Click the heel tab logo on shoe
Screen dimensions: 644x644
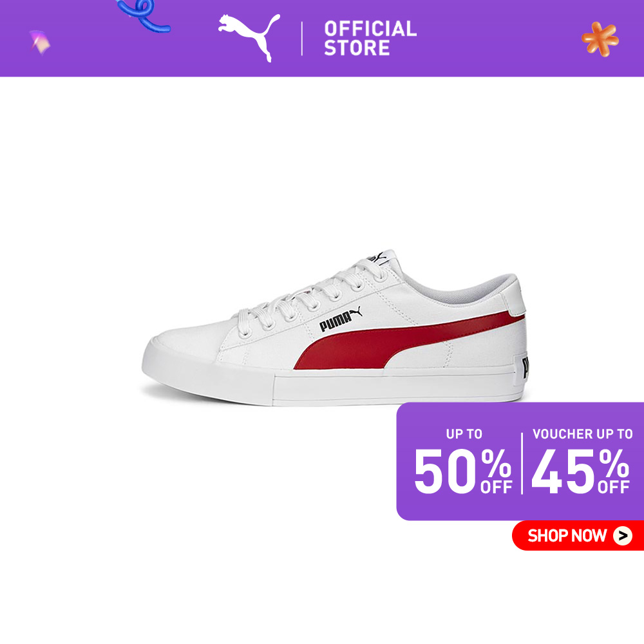click(524, 368)
